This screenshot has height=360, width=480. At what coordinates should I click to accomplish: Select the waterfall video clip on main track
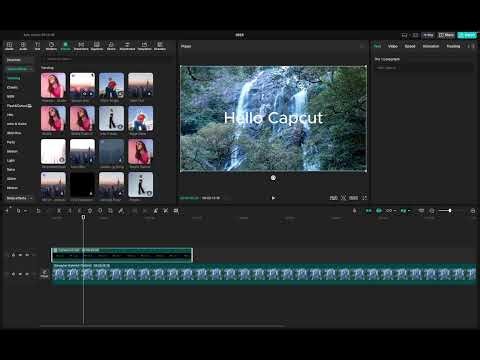pos(265,274)
